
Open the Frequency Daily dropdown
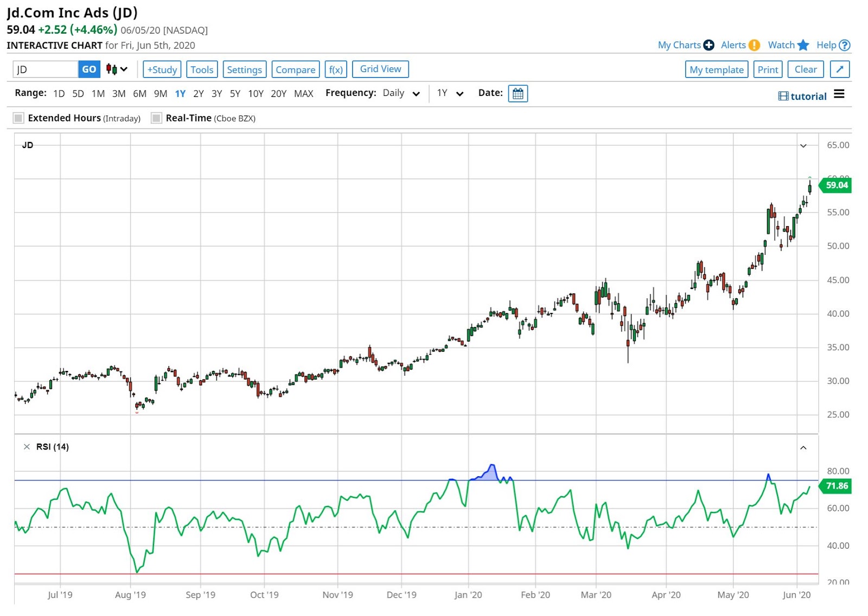point(401,93)
